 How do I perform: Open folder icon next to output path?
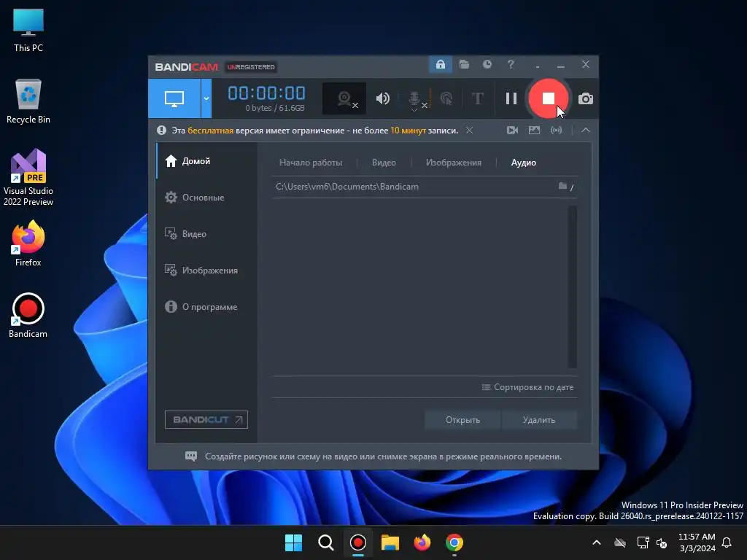click(x=562, y=186)
